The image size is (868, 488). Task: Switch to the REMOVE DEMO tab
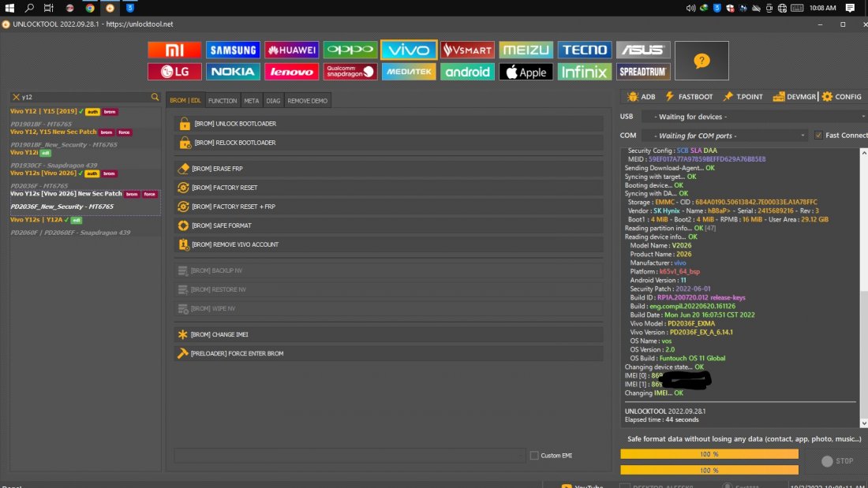click(x=308, y=101)
